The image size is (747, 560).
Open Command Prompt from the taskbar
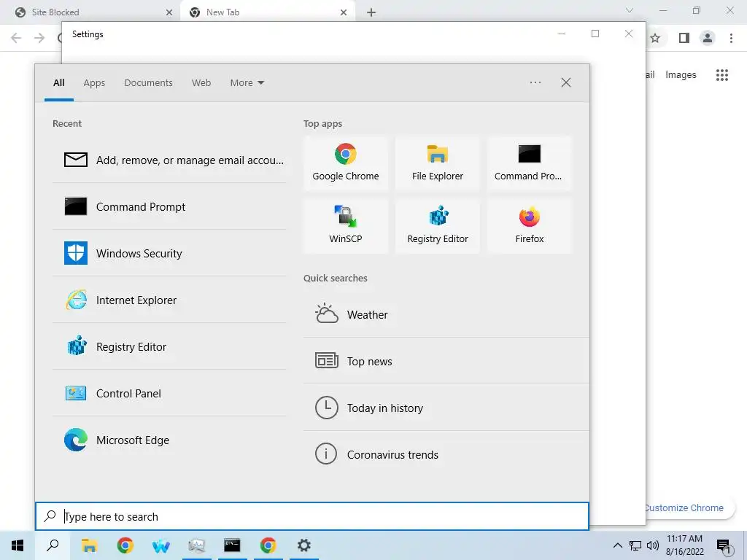click(x=232, y=545)
